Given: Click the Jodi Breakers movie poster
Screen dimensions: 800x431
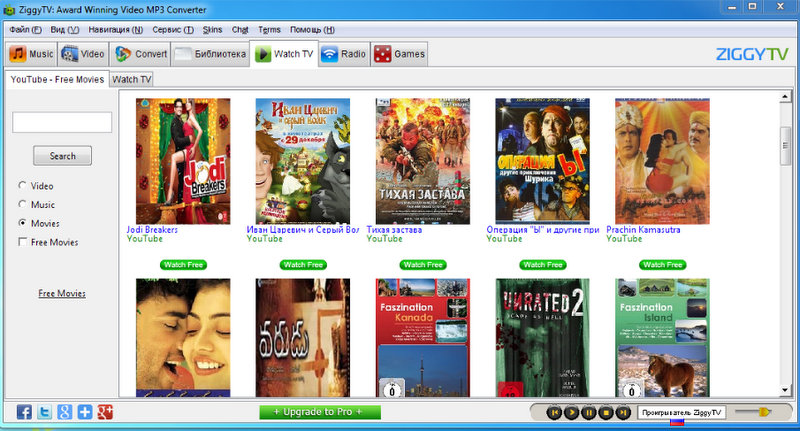Looking at the screenshot, I should 183,161.
